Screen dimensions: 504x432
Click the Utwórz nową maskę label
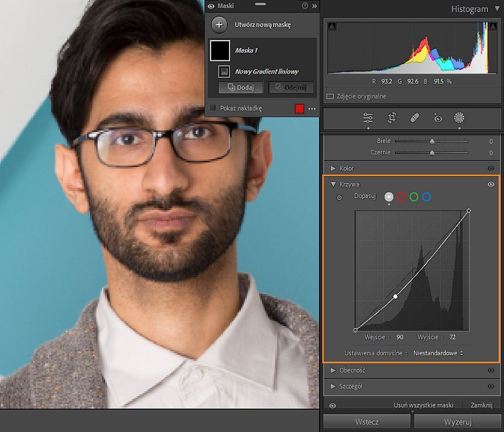pos(263,25)
